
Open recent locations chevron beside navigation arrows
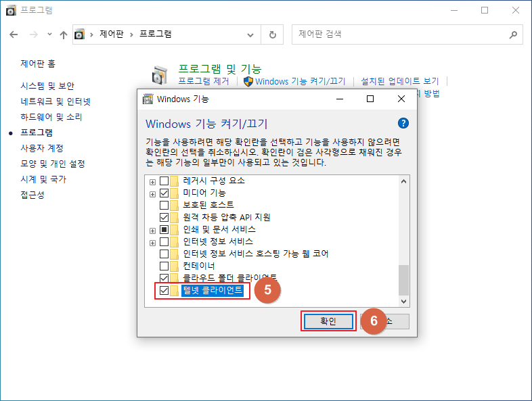[x=49, y=34]
